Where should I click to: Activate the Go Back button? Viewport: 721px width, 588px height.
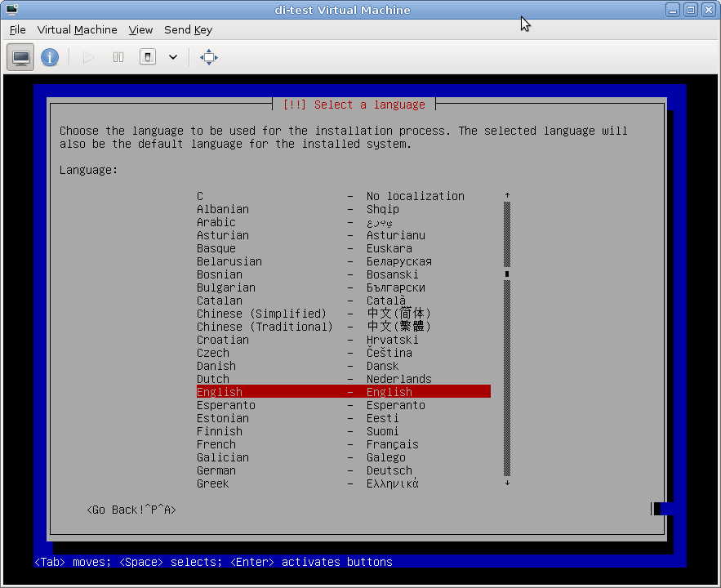point(131,510)
